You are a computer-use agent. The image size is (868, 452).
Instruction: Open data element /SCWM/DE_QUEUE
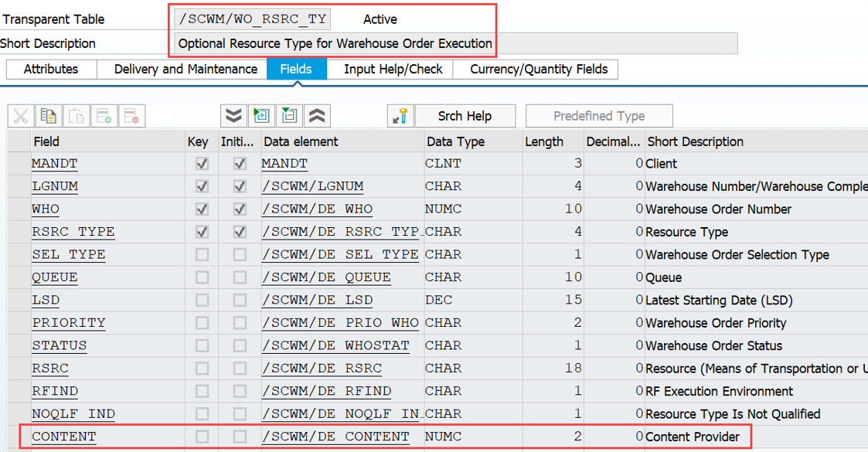(327, 277)
